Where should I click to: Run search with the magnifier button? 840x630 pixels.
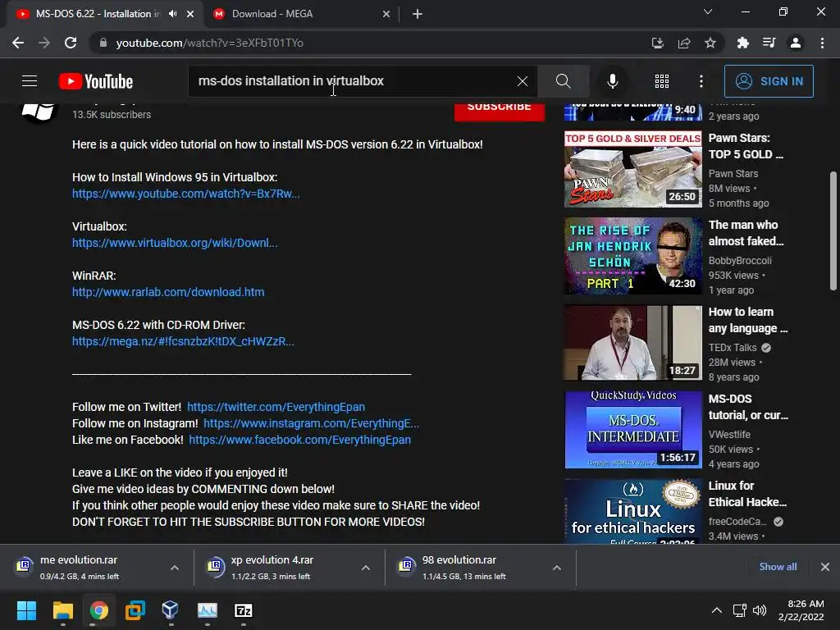(x=563, y=81)
